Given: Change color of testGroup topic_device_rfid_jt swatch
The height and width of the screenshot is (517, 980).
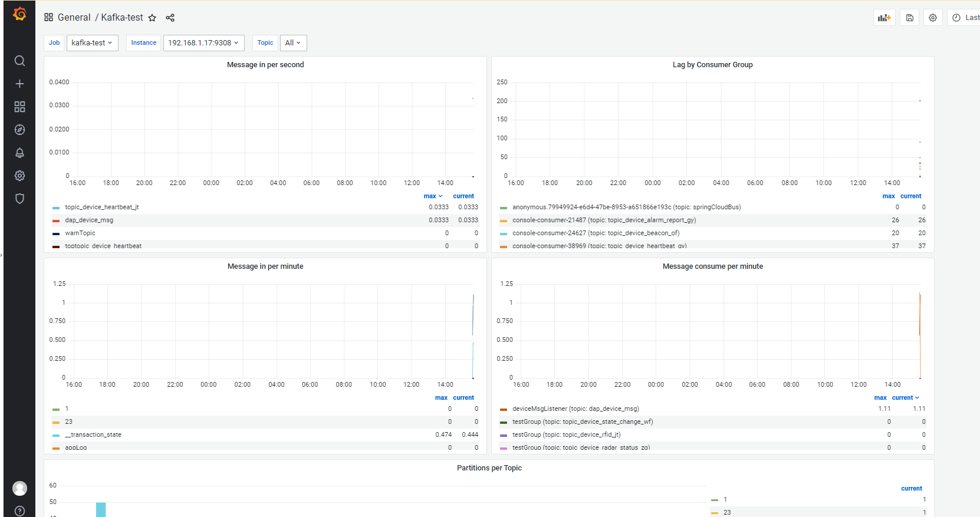Looking at the screenshot, I should point(504,436).
